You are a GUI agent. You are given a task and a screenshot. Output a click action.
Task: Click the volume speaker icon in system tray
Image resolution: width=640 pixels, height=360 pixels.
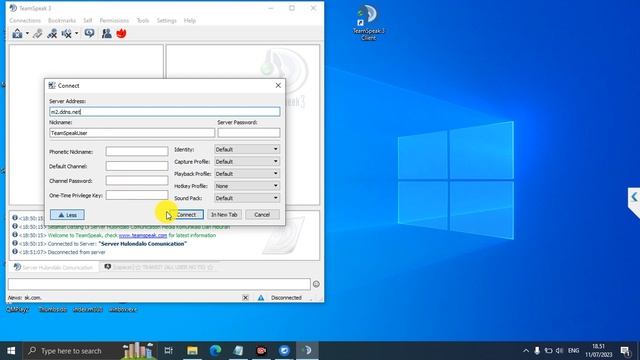tap(560, 351)
